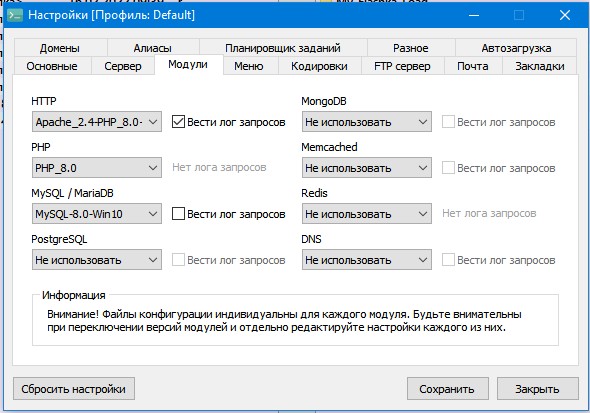The width and height of the screenshot is (590, 413).
Task: Save settings with the Сохранить button
Action: [x=448, y=389]
